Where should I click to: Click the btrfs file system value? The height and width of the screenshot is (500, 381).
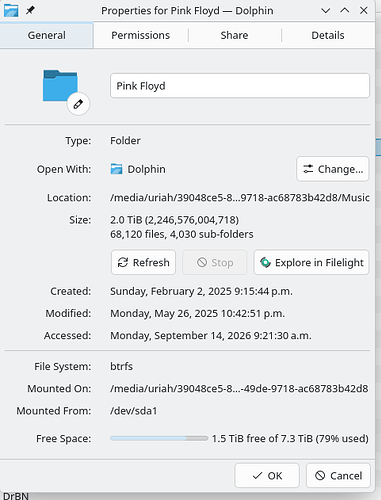[121, 366]
